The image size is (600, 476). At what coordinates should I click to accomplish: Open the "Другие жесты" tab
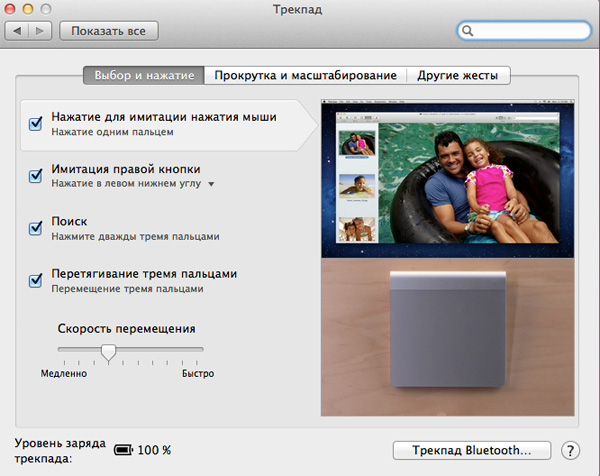click(x=461, y=75)
